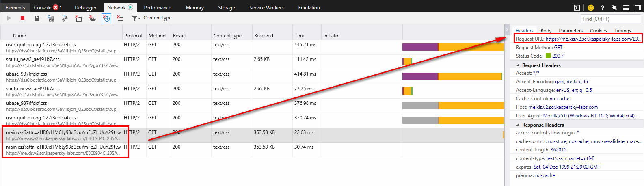Toggle the always refresh from server icon

pos(51,18)
